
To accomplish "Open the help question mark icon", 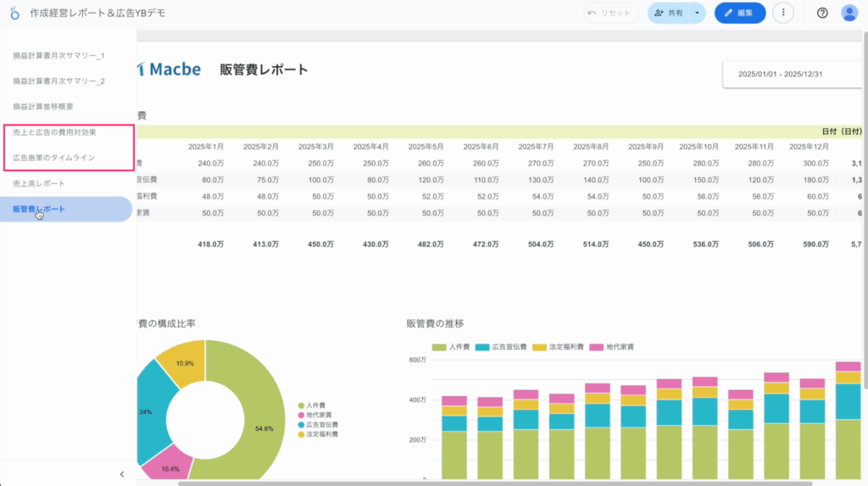I will point(821,13).
